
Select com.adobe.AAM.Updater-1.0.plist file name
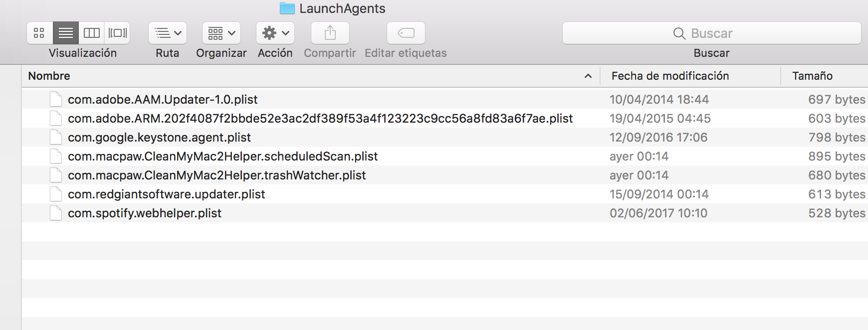click(x=163, y=99)
